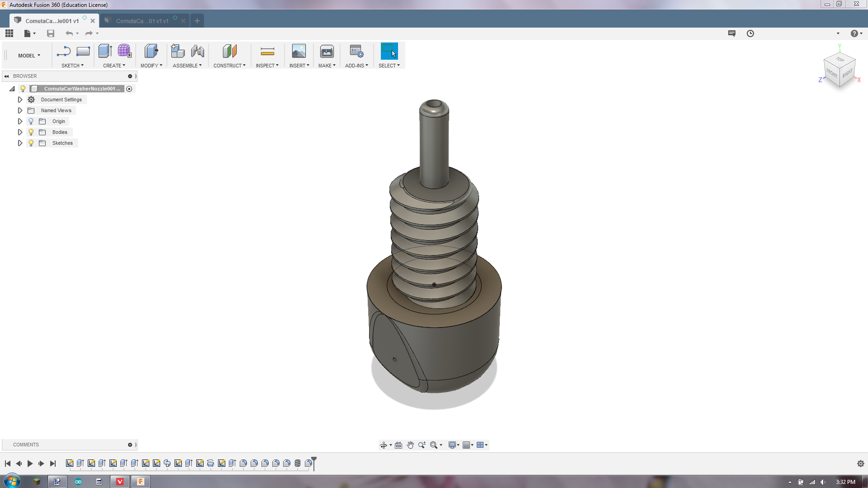The height and width of the screenshot is (488, 868).
Task: Jump to the timeline end
Action: (53, 464)
